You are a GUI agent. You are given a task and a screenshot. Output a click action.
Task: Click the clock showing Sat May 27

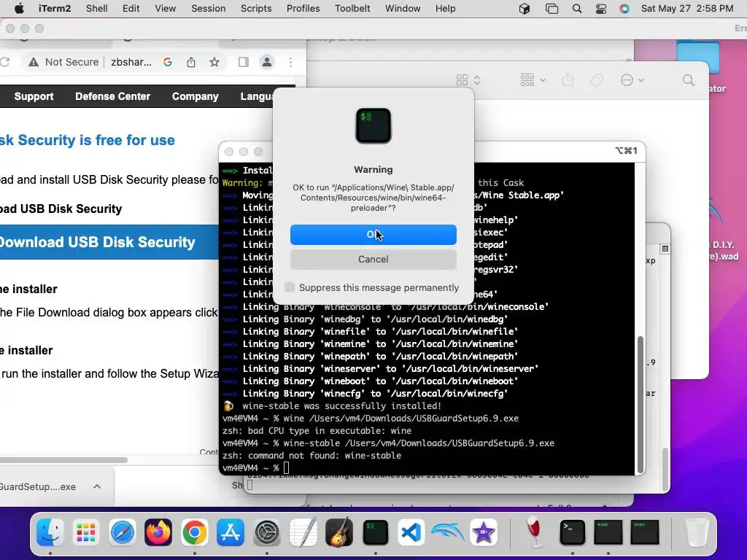coord(687,8)
